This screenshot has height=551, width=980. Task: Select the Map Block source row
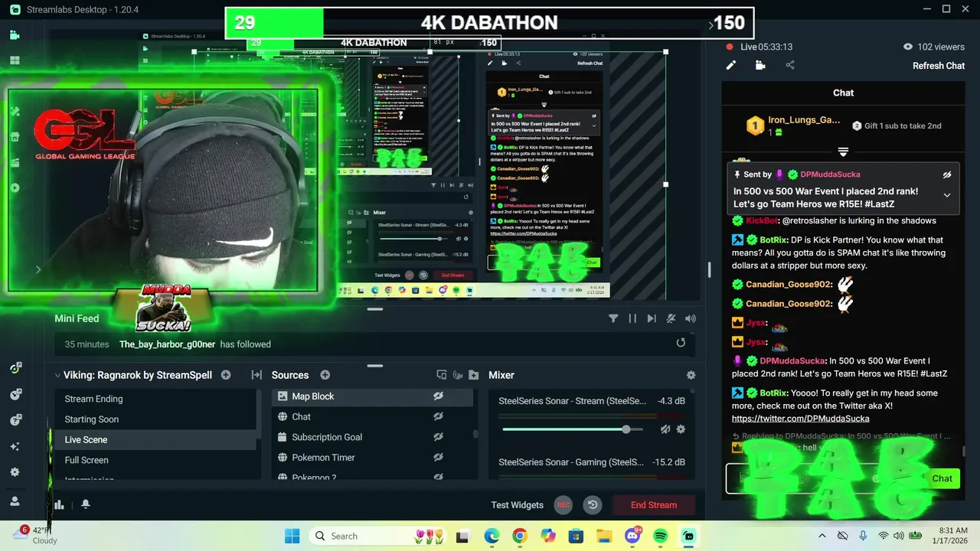[x=372, y=396]
